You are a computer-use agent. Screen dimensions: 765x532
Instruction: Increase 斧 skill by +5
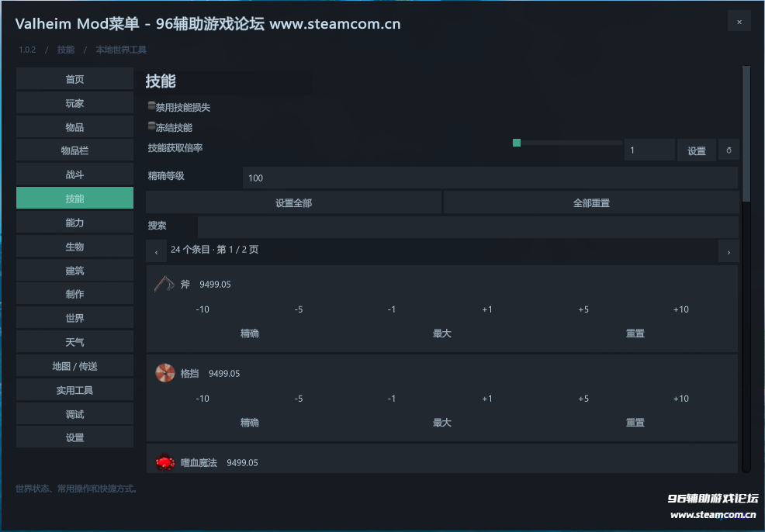583,309
